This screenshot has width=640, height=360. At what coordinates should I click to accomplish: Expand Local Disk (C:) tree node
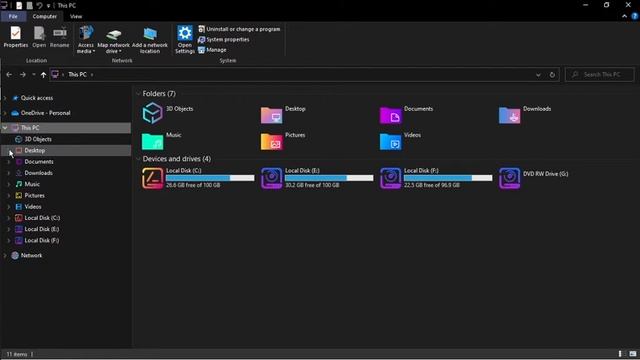click(9, 218)
